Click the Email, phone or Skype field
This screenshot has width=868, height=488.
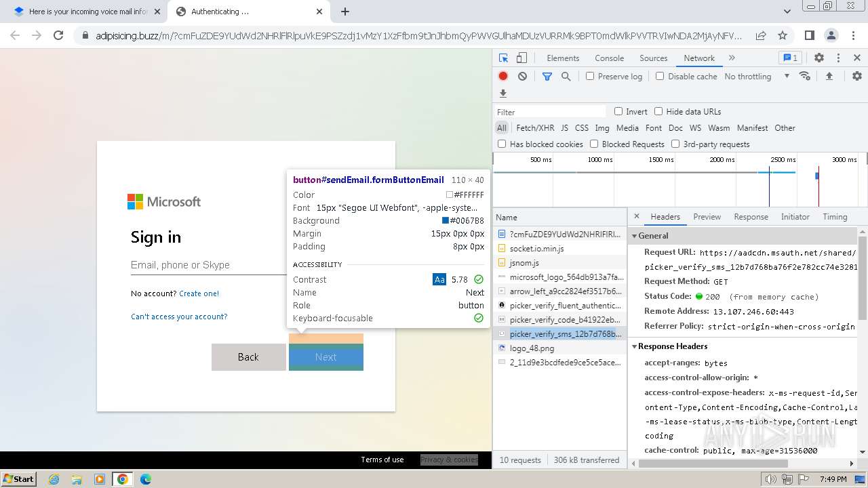209,265
